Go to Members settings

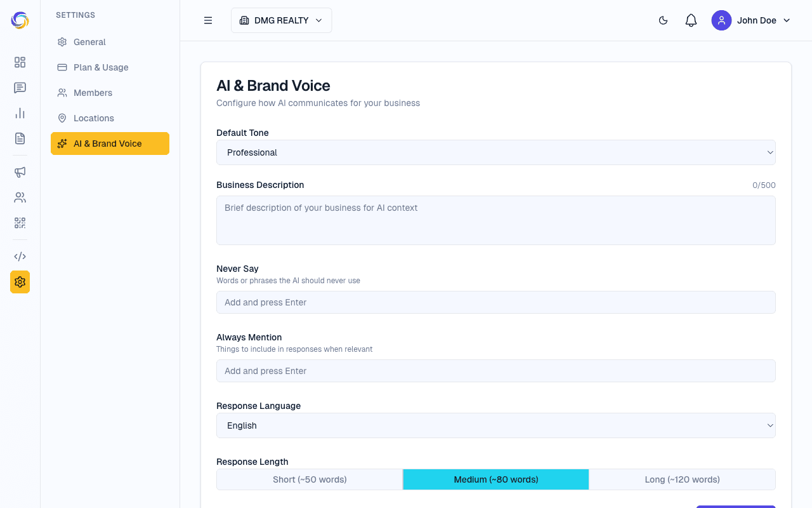tap(110, 93)
